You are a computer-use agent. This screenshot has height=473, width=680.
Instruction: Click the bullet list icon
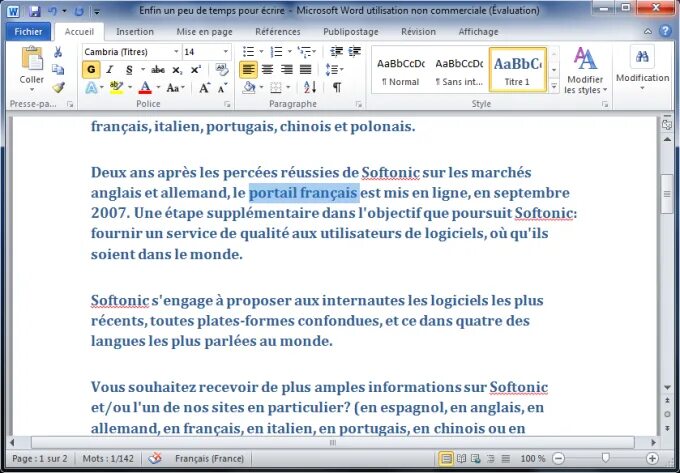248,52
